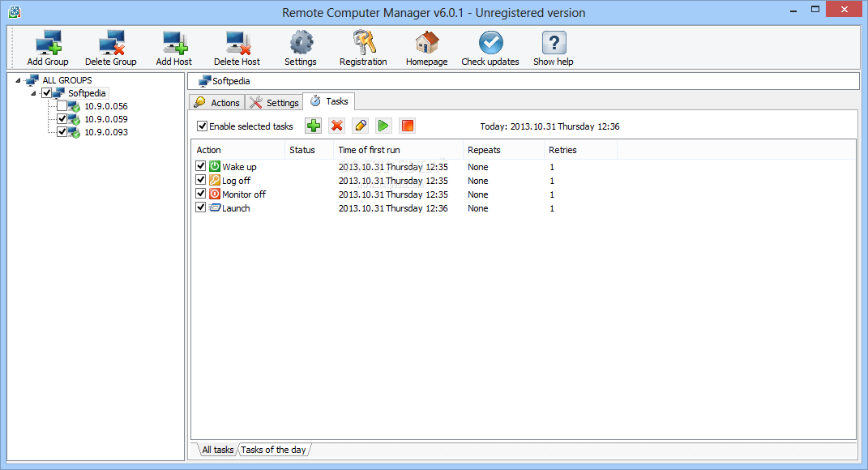Click the Delete Host toolbar icon
The height and width of the screenshot is (470, 868).
237,48
